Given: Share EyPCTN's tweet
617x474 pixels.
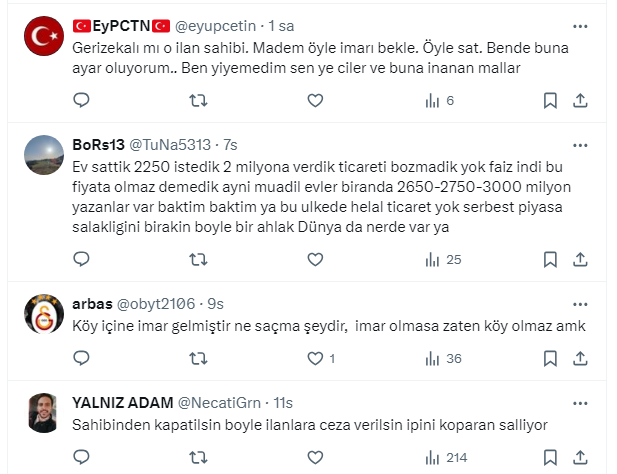Looking at the screenshot, I should 580,100.
